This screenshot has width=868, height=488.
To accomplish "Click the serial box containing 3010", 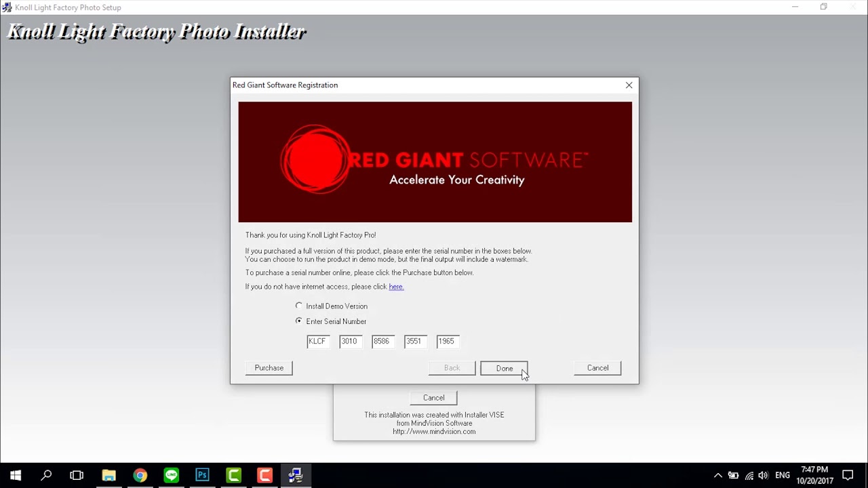I will pos(351,342).
